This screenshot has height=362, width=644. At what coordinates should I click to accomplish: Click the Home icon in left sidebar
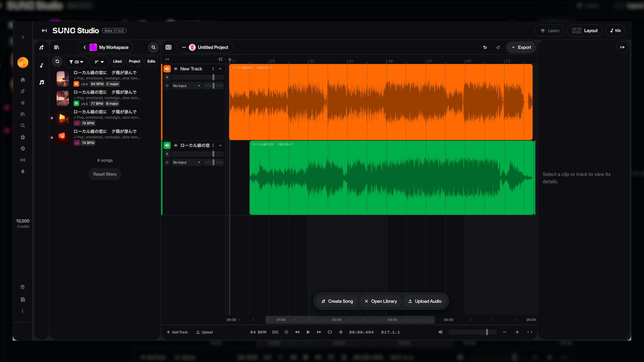coord(23,80)
